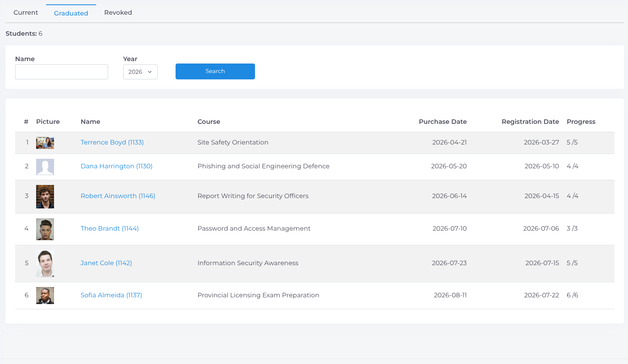Select the Graduated tab

click(71, 13)
